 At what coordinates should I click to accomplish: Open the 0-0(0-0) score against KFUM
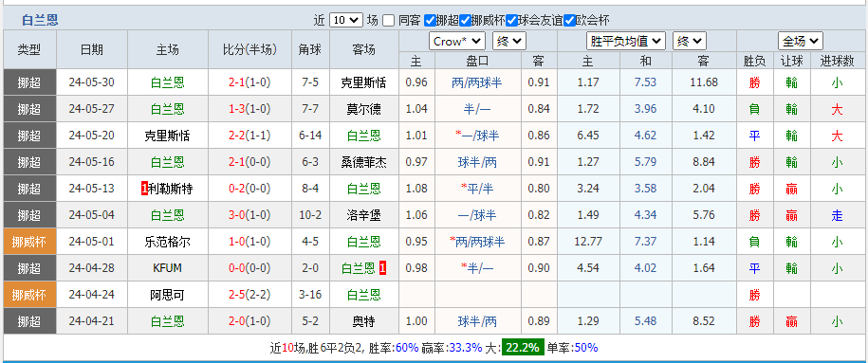(x=249, y=268)
